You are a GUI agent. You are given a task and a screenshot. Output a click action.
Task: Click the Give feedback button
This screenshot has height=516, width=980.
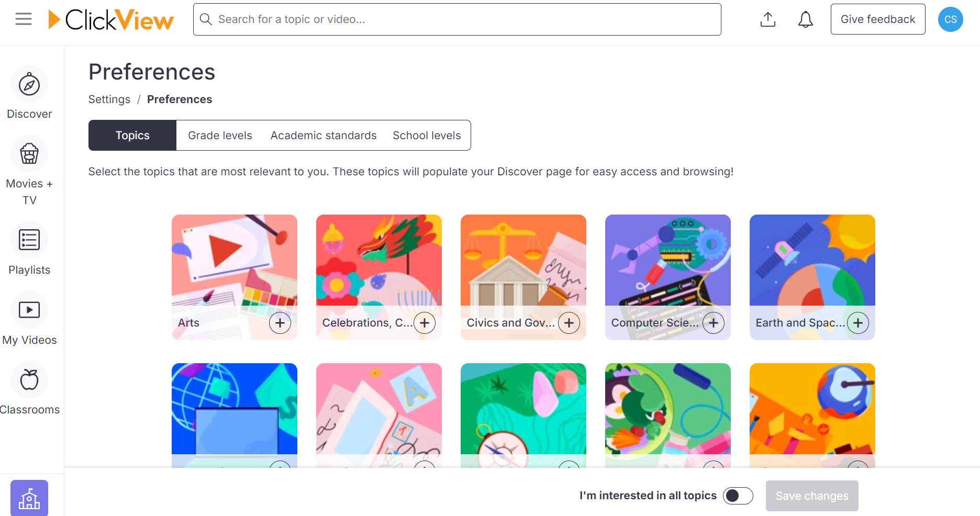[878, 19]
